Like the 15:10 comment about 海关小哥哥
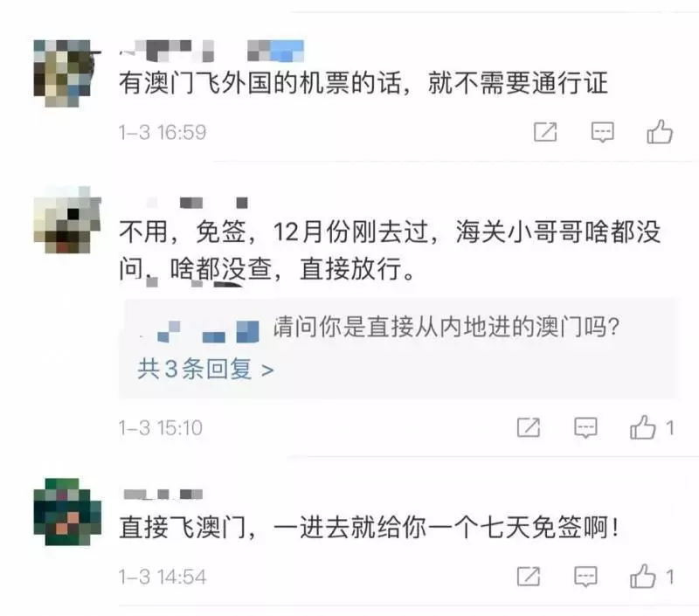Image resolution: width=699 pixels, height=616 pixels. pyautogui.click(x=651, y=427)
